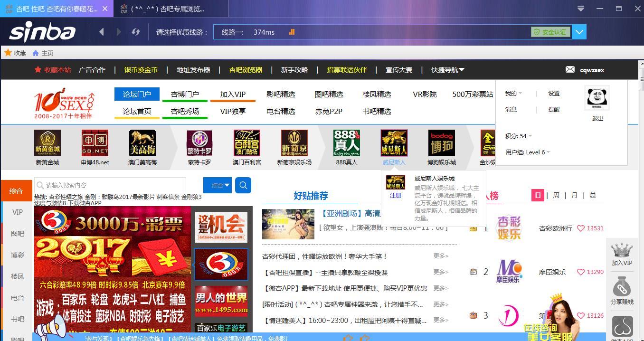Expand the 快捷导航 dropdown
The height and width of the screenshot is (341, 644).
448,70
